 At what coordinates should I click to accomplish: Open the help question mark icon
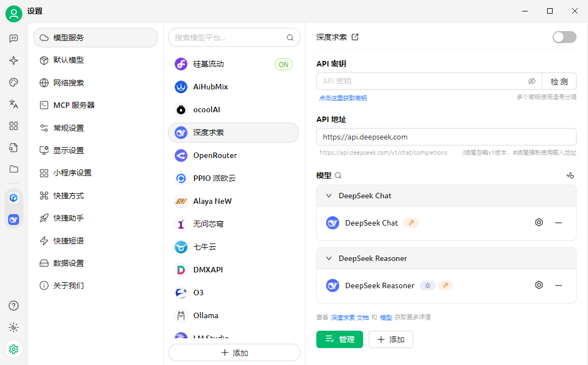14,306
